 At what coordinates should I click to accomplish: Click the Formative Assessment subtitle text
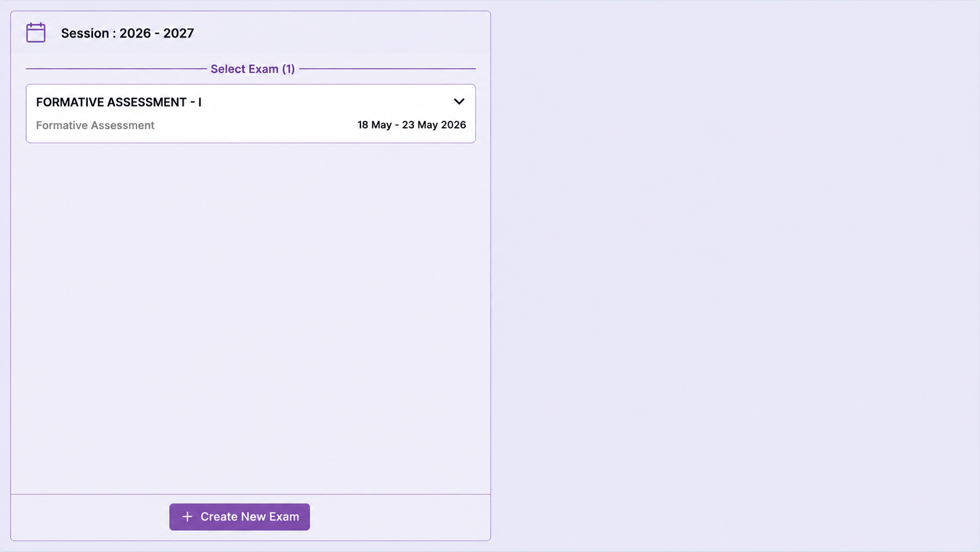[95, 125]
